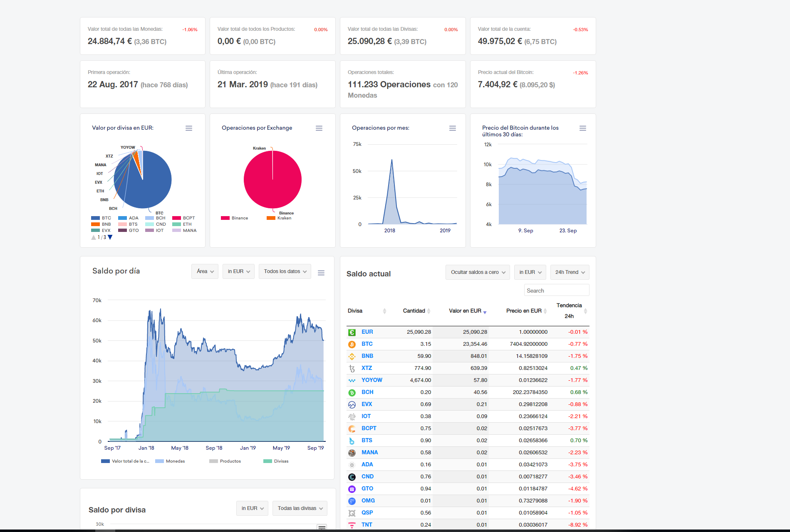Click the IOT coin icon

tap(352, 416)
